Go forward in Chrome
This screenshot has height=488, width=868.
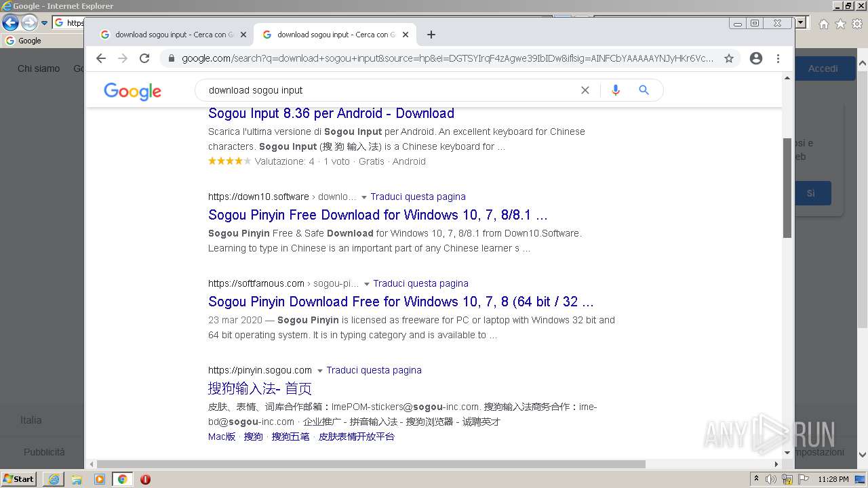pyautogui.click(x=123, y=58)
